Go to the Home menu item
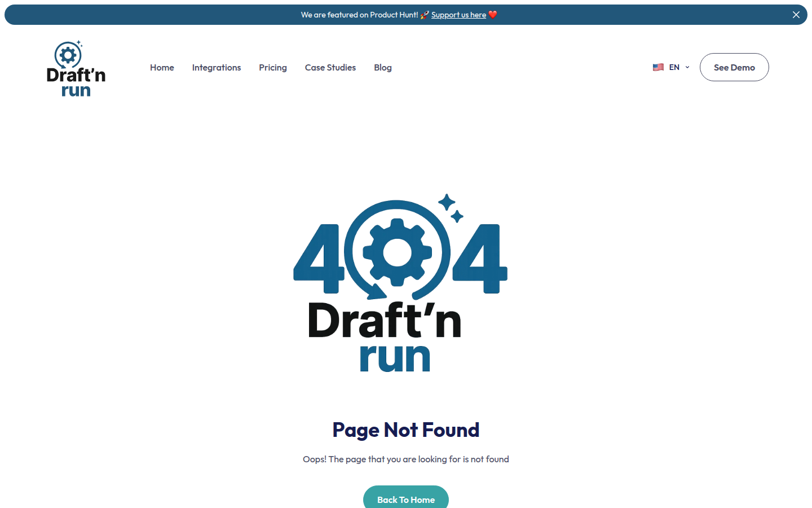The height and width of the screenshot is (508, 812). (x=162, y=67)
